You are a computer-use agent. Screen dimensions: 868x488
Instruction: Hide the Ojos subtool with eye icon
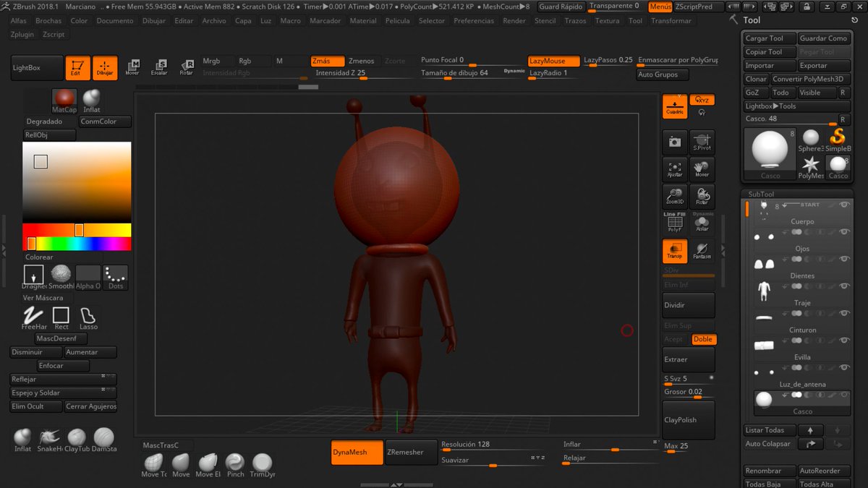(843, 232)
